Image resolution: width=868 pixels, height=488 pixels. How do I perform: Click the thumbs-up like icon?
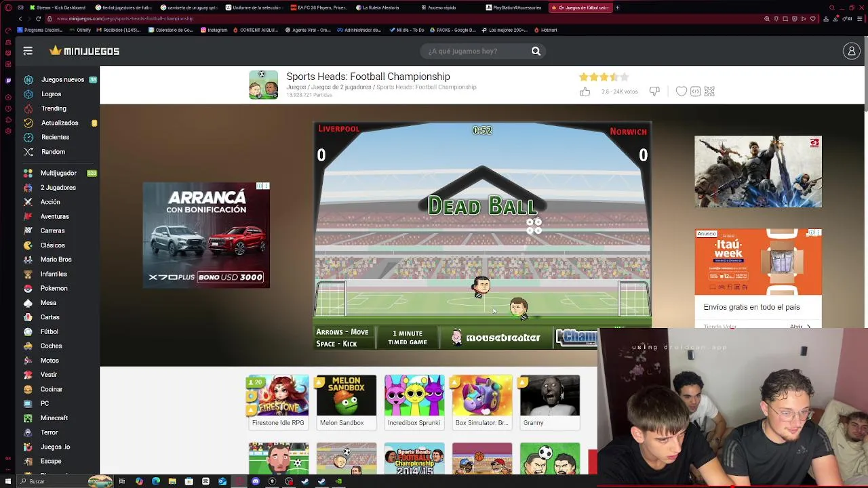pyautogui.click(x=585, y=91)
